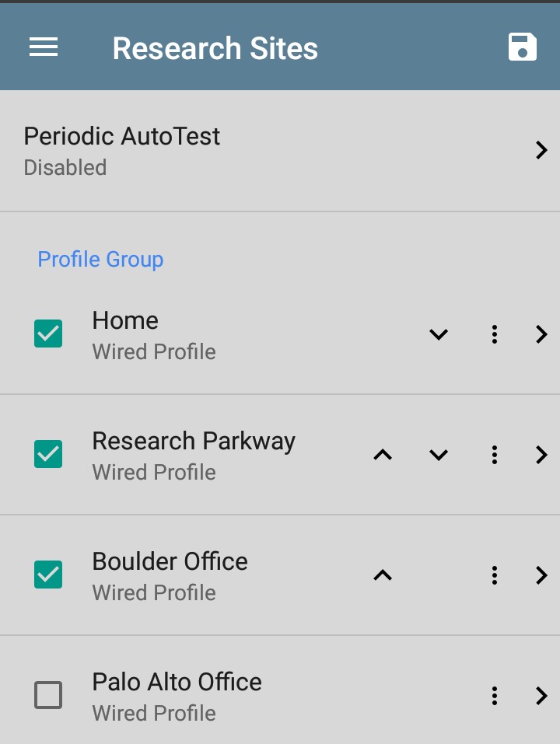Uncheck the Home profile checkbox
Image resolution: width=560 pixels, height=744 pixels.
tap(48, 334)
